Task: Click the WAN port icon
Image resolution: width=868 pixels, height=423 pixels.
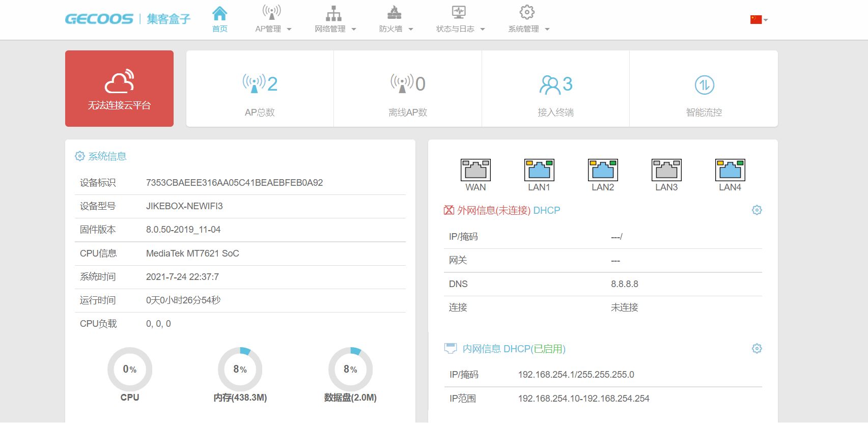Action: 475,170
